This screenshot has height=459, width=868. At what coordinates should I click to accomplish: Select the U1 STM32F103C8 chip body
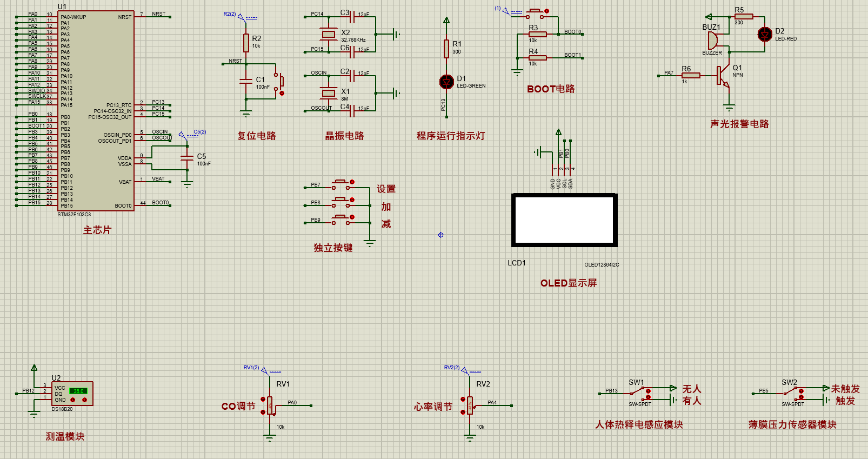click(x=96, y=110)
